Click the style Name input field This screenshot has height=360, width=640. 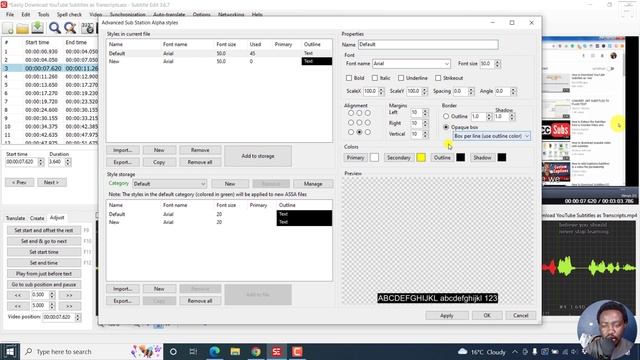(428, 44)
